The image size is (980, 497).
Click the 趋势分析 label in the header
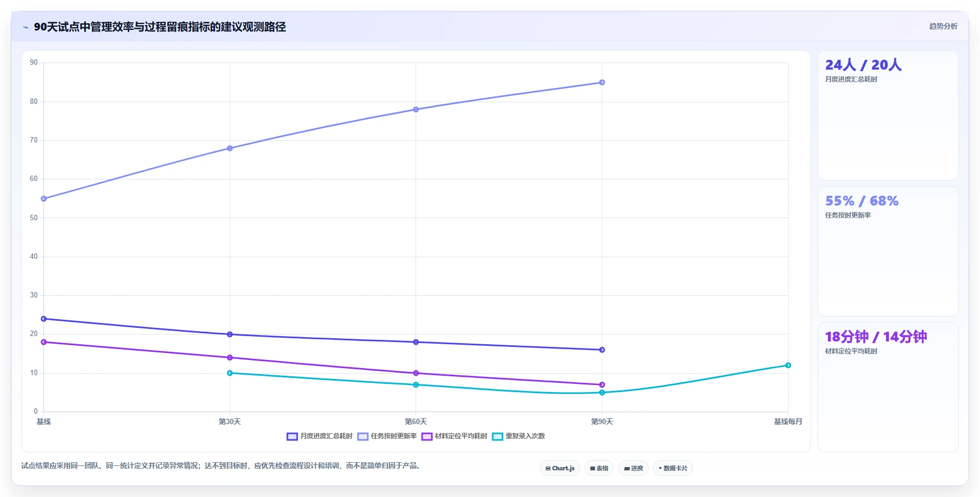943,26
